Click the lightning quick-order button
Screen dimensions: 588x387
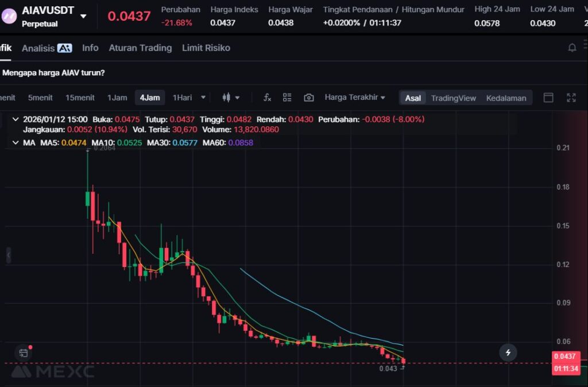tap(508, 352)
